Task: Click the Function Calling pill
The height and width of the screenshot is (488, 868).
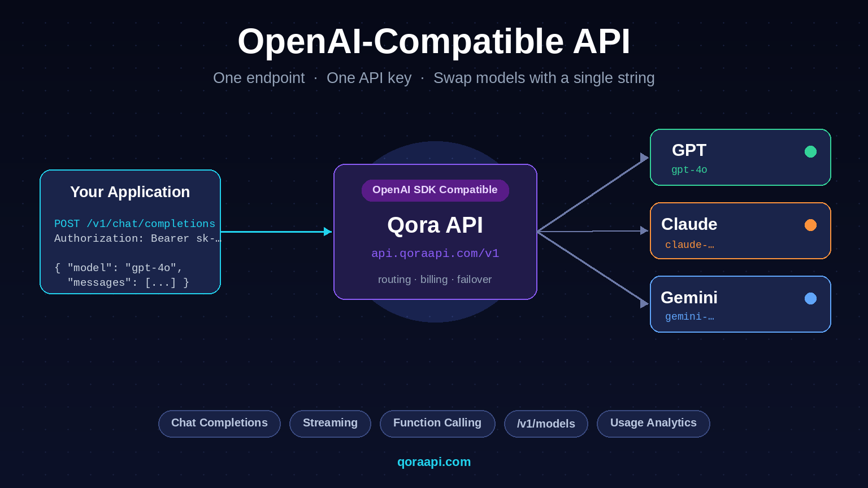Action: [437, 424]
